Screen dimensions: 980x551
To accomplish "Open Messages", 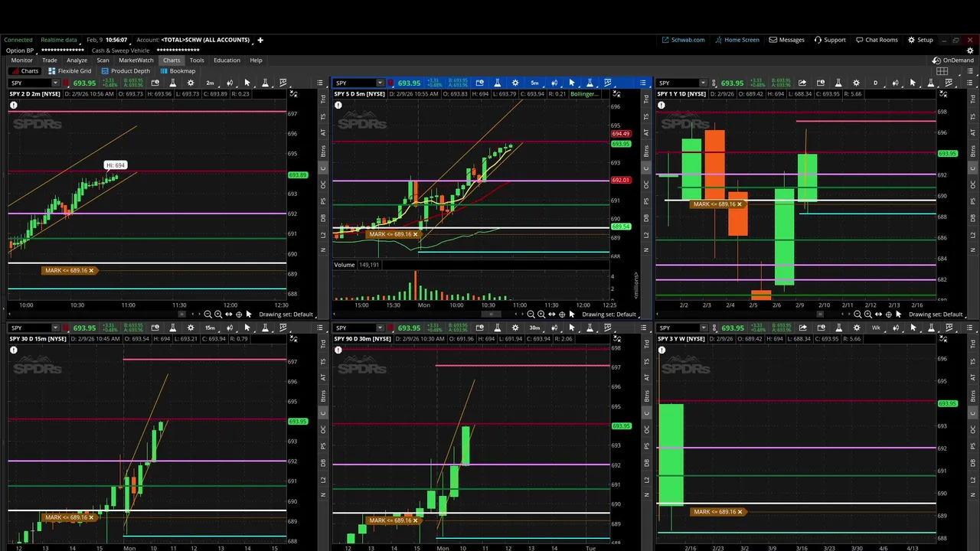I will (787, 40).
